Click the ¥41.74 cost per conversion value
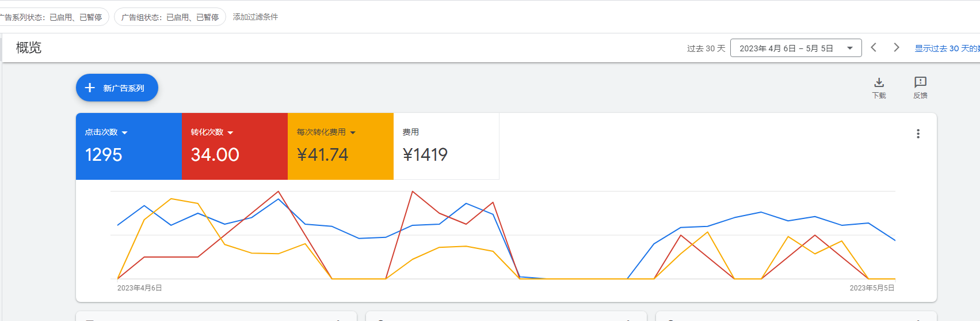Image resolution: width=980 pixels, height=321 pixels. [x=322, y=154]
